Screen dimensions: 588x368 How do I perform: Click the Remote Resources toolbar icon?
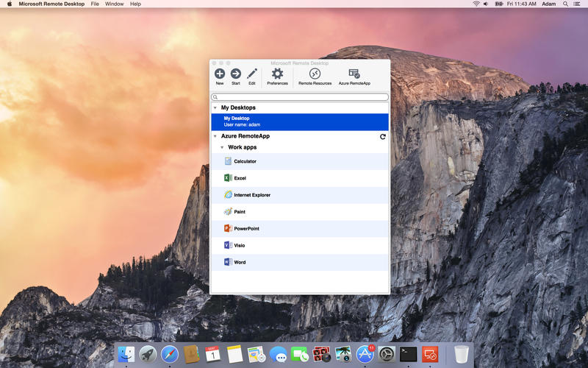click(x=315, y=74)
